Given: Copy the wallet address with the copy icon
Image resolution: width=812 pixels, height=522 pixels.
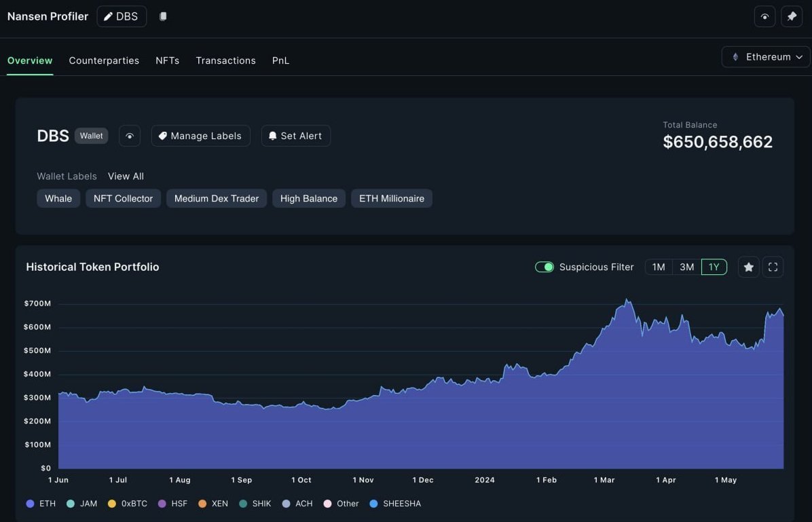Looking at the screenshot, I should tap(163, 16).
